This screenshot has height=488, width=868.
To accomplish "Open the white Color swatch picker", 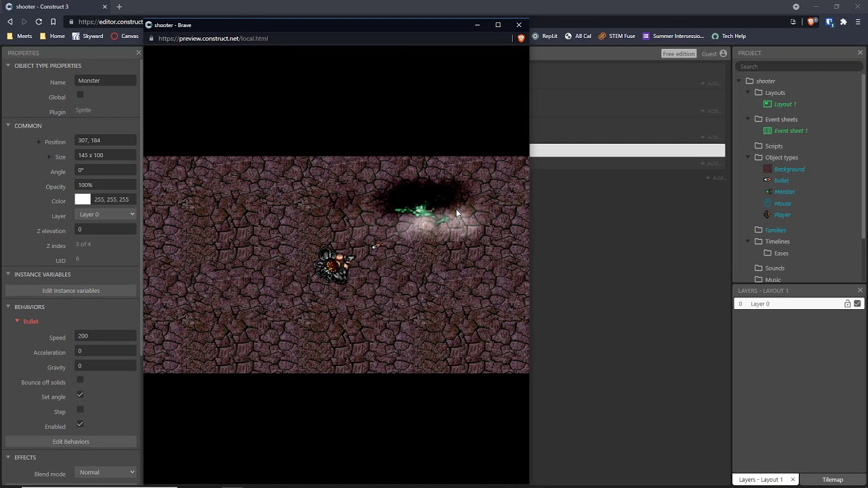I will click(x=83, y=199).
